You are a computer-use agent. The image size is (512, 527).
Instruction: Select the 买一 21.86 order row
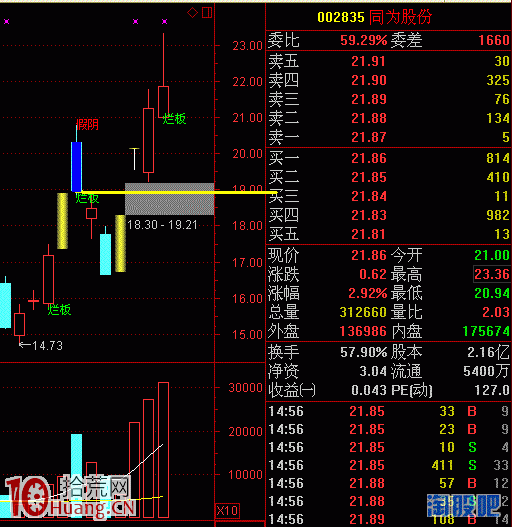(x=389, y=158)
